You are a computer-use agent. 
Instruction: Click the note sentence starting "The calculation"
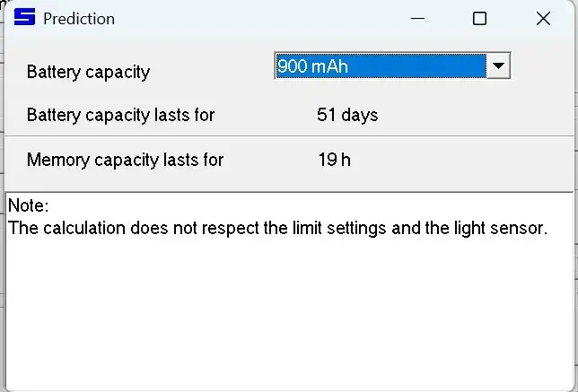coord(277,228)
